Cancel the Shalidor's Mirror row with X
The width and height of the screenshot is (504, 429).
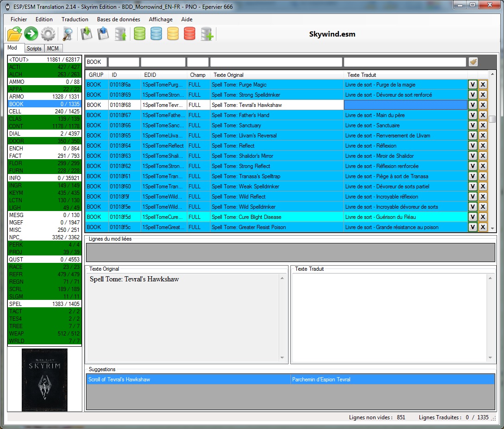(x=483, y=156)
